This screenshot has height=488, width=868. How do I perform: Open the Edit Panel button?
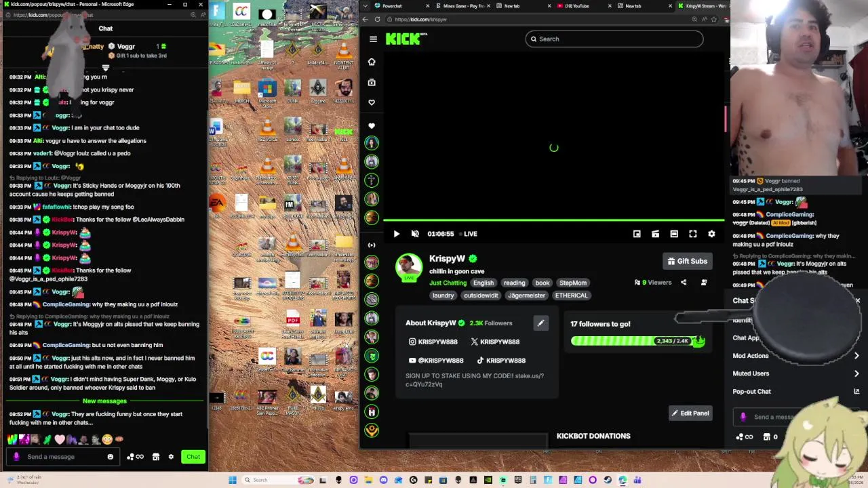[690, 413]
